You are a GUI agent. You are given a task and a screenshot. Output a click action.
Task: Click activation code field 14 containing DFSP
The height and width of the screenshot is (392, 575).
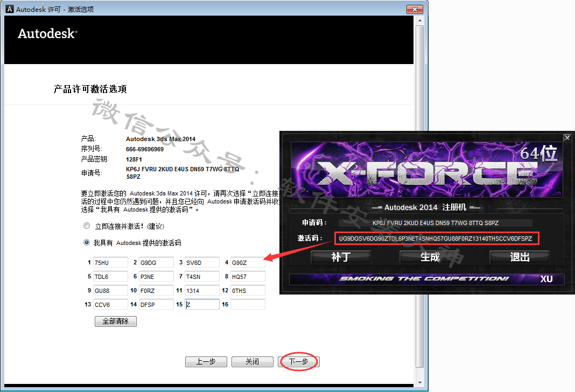pyautogui.click(x=156, y=304)
